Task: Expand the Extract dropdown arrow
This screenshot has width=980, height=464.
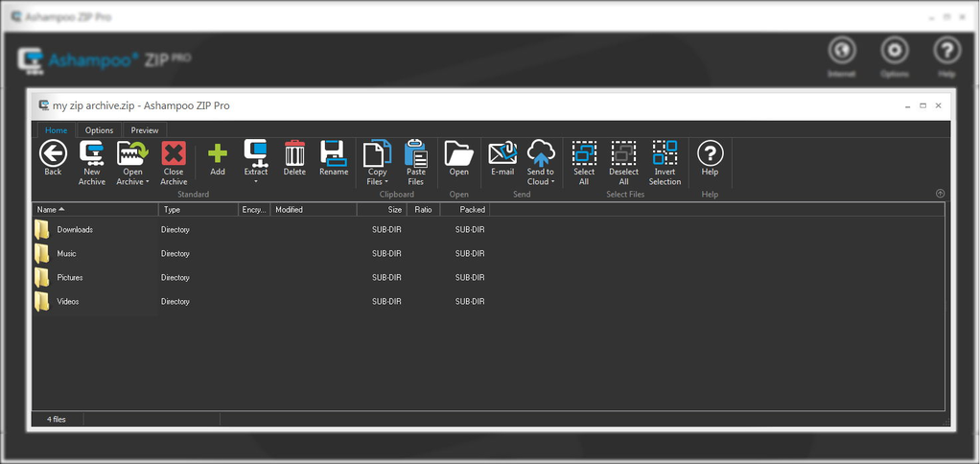Action: tap(256, 182)
